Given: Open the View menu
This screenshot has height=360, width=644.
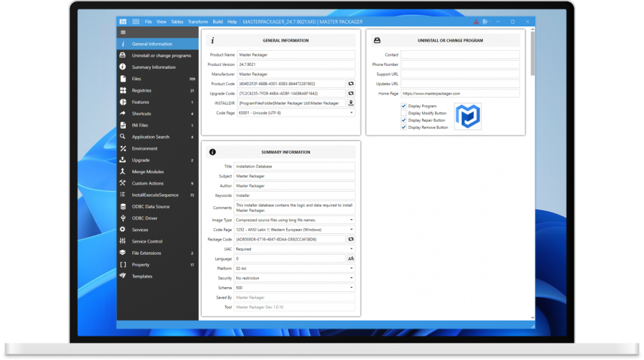Looking at the screenshot, I should [x=162, y=21].
